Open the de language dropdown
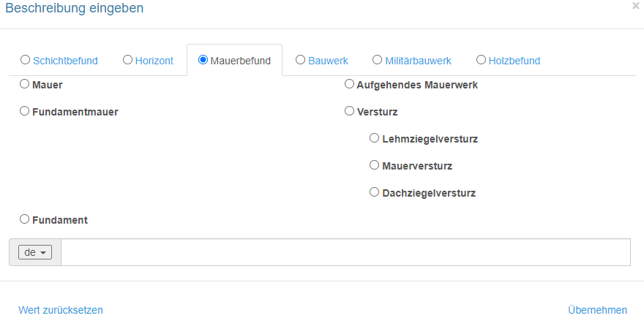 pyautogui.click(x=35, y=253)
